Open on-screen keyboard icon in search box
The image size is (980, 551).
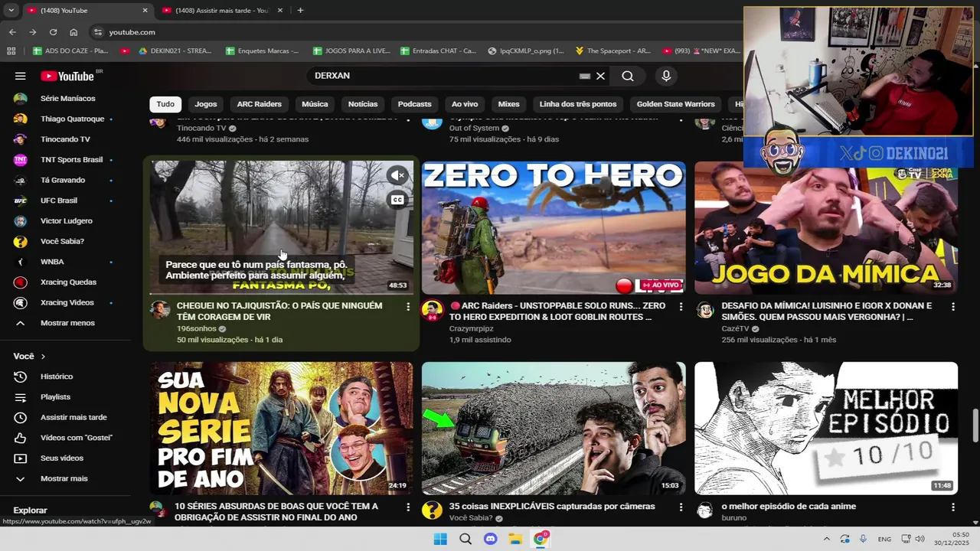(x=585, y=76)
